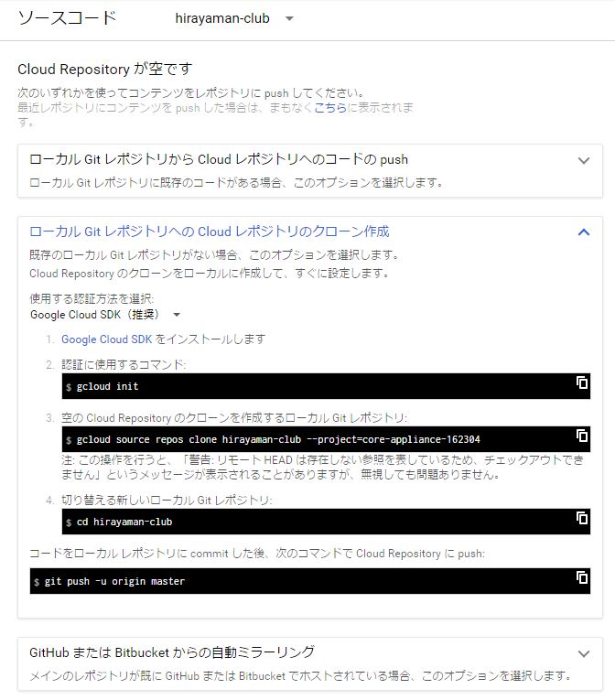Image resolution: width=615 pixels, height=700 pixels.
Task: Click the 切り替える新しいローカル Git レポジトリ step text
Action: (167, 500)
